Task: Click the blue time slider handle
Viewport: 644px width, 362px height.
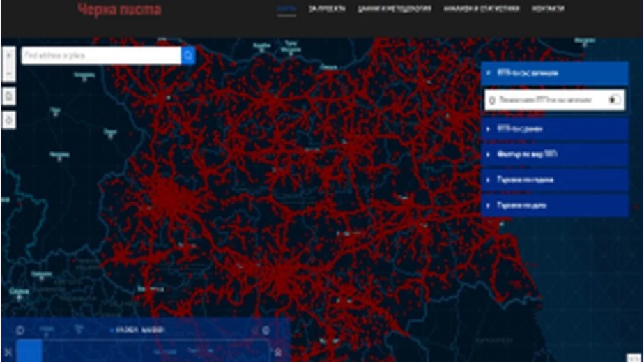Action: point(29,352)
